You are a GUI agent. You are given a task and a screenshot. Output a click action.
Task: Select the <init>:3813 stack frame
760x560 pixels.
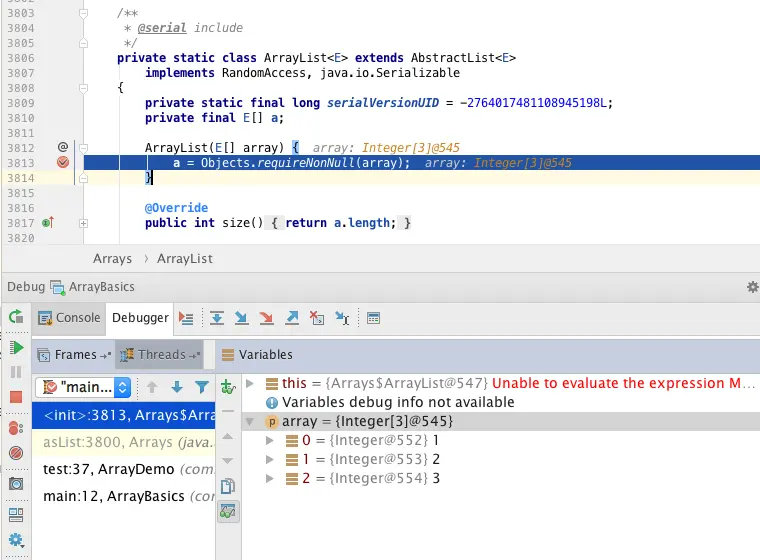(124, 416)
